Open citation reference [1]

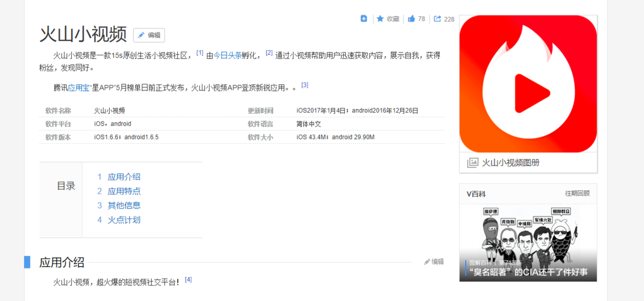pyautogui.click(x=200, y=52)
